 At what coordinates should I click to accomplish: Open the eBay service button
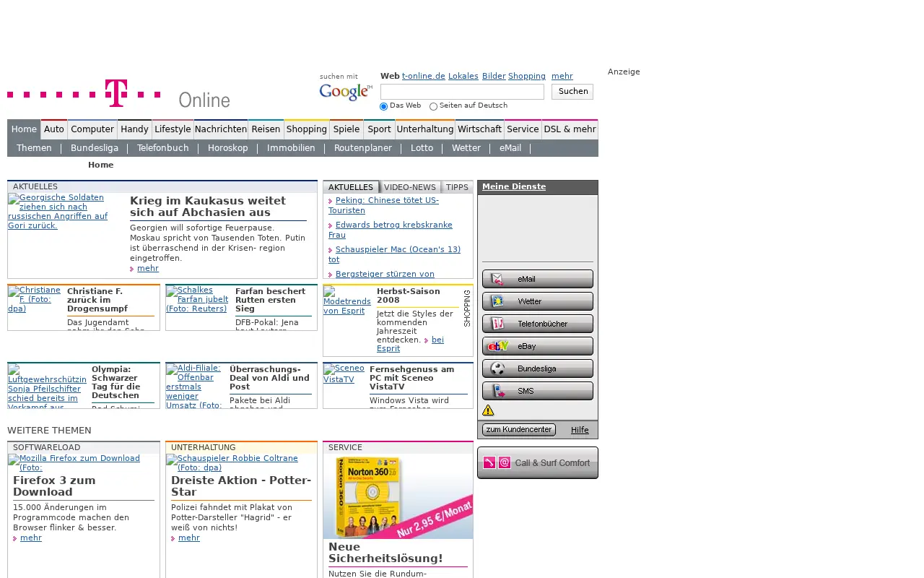coord(538,346)
